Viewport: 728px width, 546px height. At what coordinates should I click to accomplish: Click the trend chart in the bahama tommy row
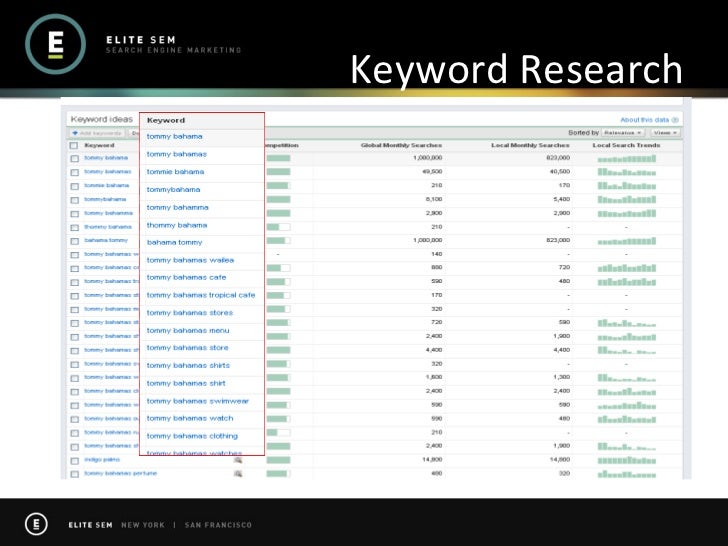coord(627,241)
